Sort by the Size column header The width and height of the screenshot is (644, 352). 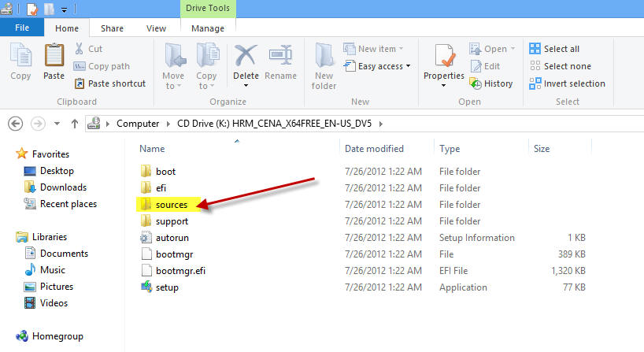tap(542, 149)
